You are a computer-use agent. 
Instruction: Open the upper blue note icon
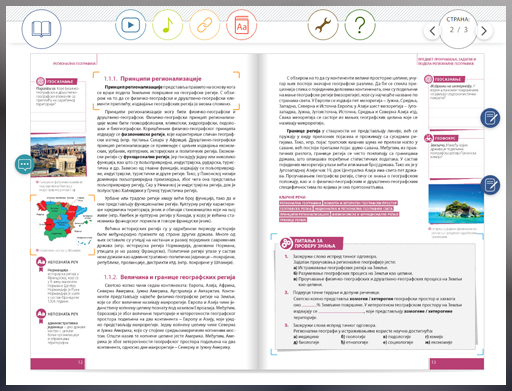tap(490, 118)
